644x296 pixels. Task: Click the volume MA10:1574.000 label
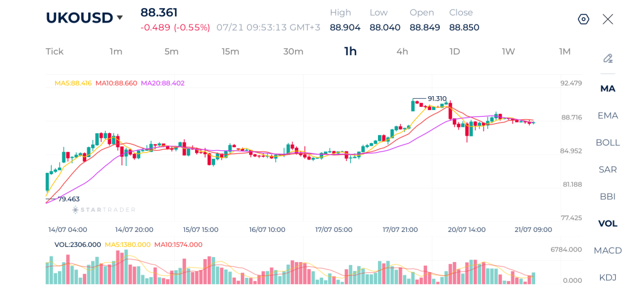point(178,244)
